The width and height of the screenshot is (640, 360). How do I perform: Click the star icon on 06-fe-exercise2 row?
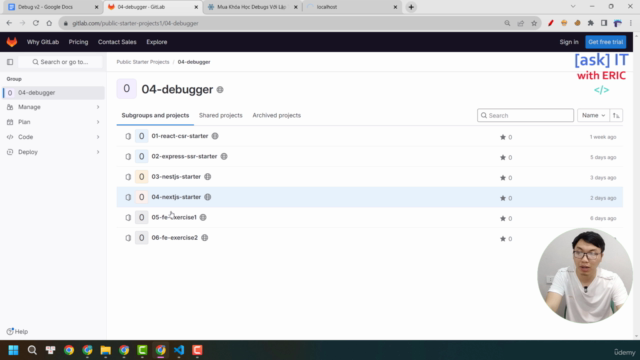pos(503,239)
